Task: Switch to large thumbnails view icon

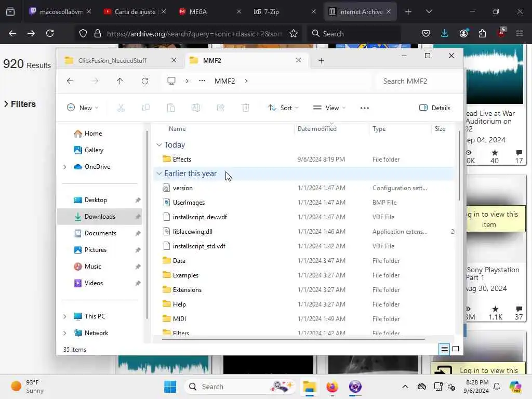Action: coord(456,349)
